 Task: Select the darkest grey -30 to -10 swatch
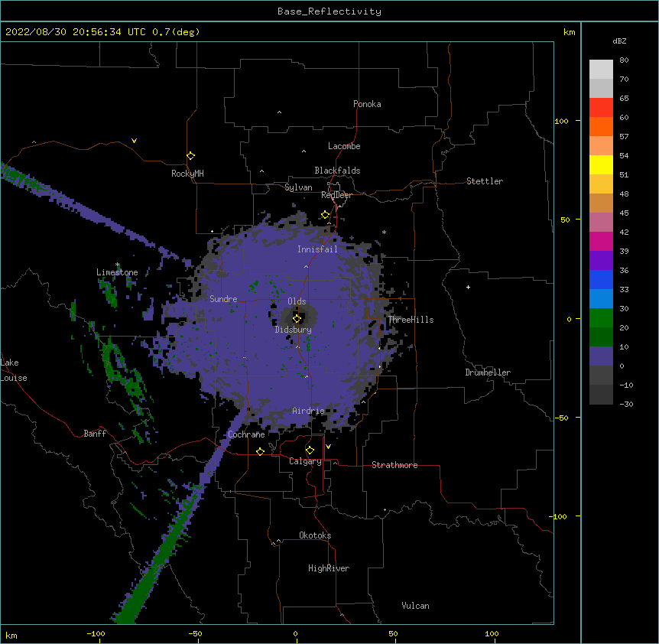pyautogui.click(x=601, y=395)
